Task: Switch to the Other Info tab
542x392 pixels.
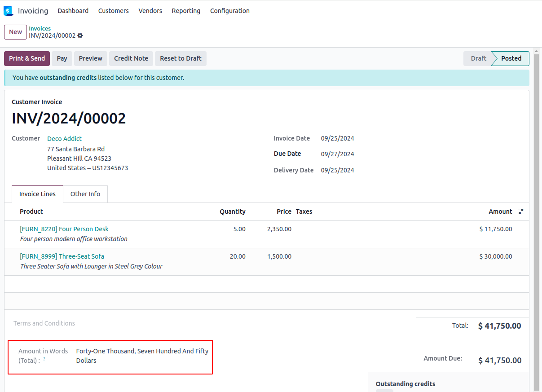Action: point(85,194)
